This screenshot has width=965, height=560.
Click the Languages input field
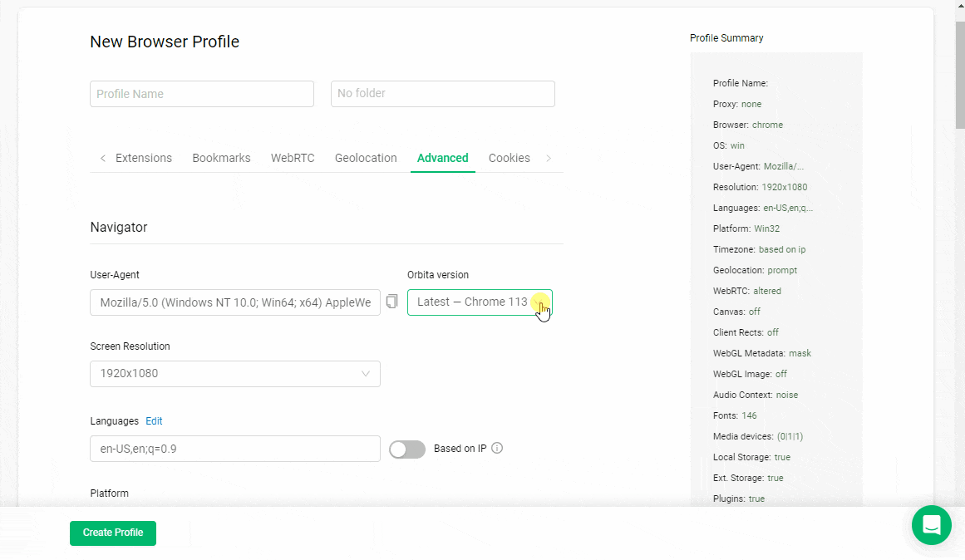click(235, 449)
